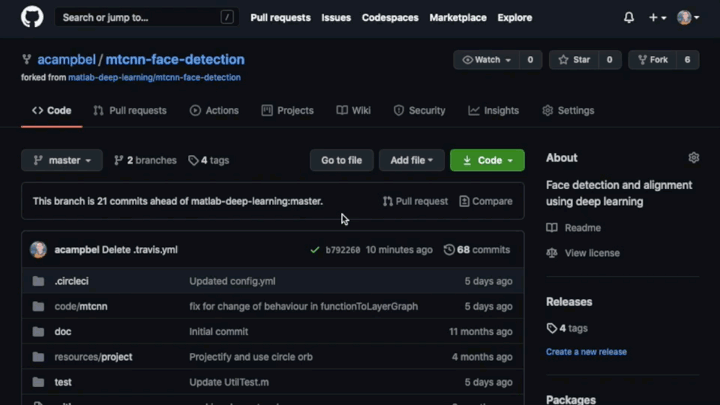Toggle Watch on this repository
The width and height of the screenshot is (720, 405).
point(486,60)
